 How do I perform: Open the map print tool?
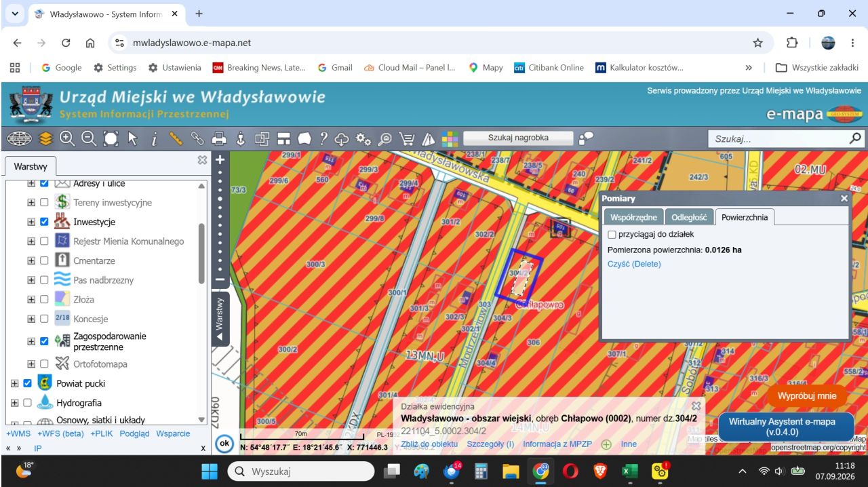click(x=219, y=138)
